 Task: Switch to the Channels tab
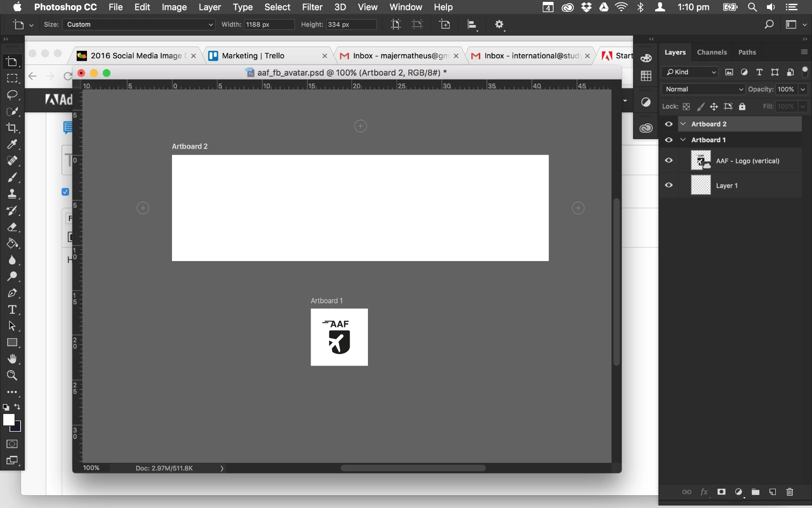[x=711, y=52]
